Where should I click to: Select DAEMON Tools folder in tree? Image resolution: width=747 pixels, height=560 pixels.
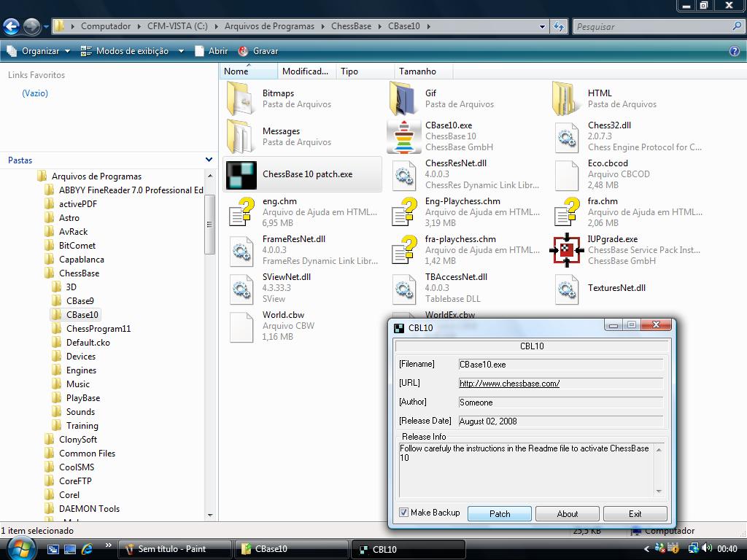pos(89,508)
